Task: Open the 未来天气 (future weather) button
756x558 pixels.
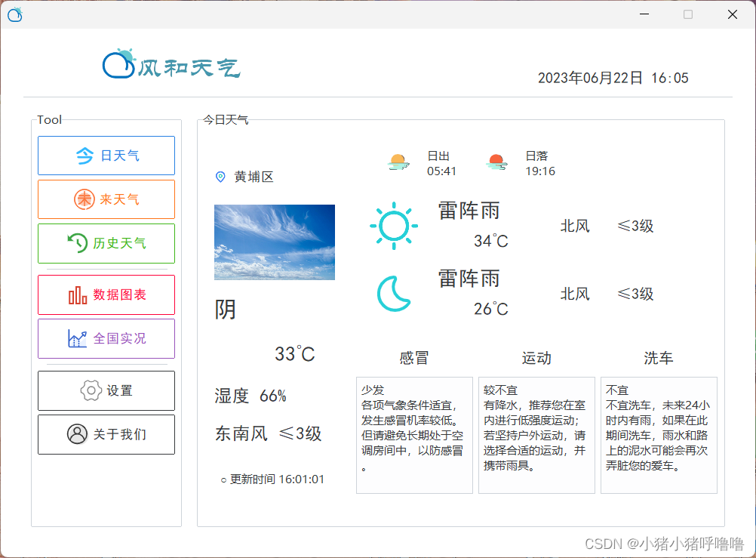Action: (x=106, y=199)
